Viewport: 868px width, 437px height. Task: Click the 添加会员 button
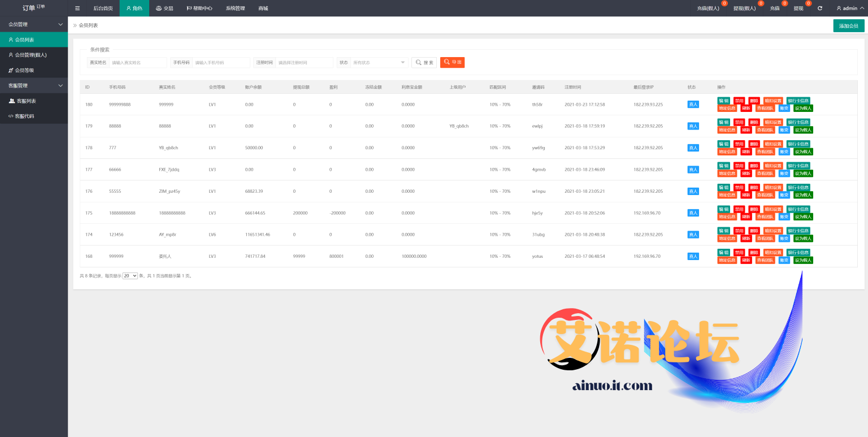[849, 26]
